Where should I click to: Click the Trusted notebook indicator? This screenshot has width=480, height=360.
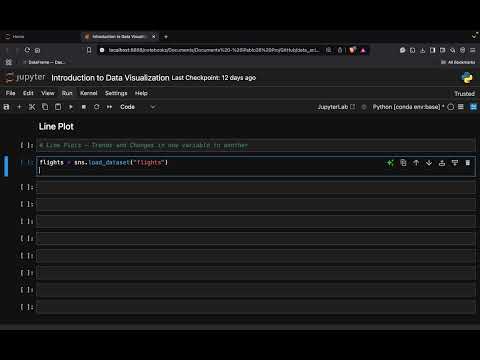(x=464, y=94)
